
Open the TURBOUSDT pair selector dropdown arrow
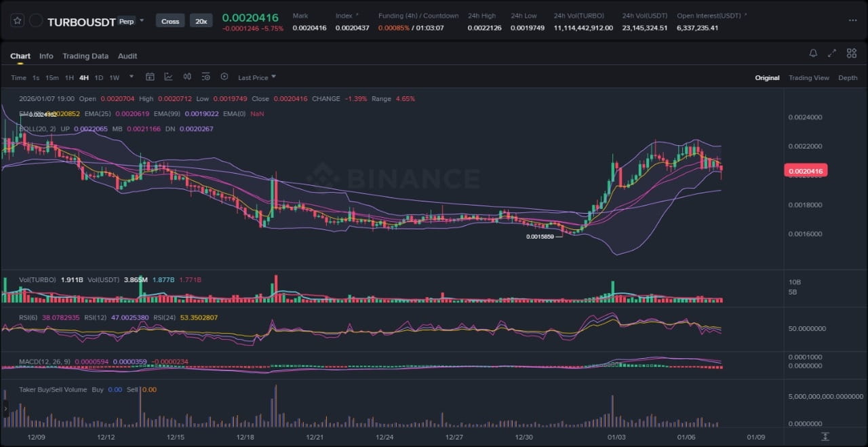coord(142,21)
